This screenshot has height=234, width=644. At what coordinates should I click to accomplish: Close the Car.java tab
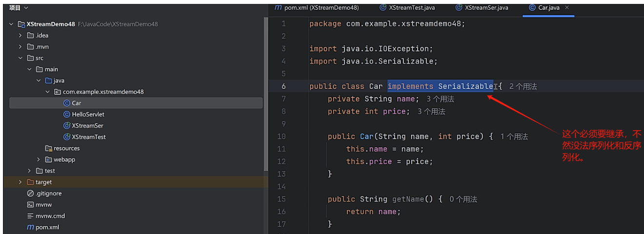566,8
